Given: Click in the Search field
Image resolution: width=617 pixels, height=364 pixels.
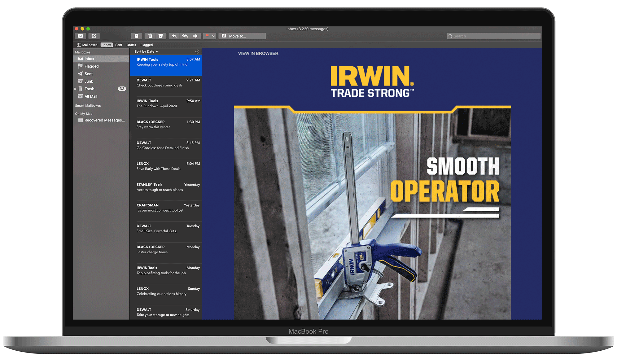Looking at the screenshot, I should (494, 36).
